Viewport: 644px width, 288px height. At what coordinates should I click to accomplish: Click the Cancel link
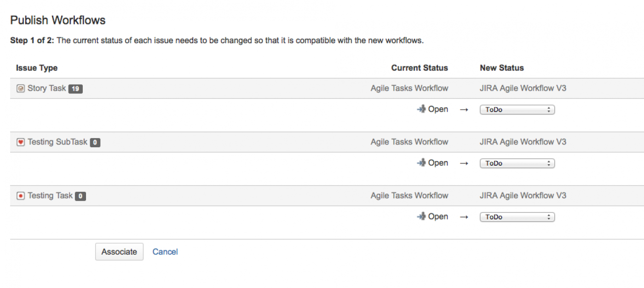pos(165,252)
